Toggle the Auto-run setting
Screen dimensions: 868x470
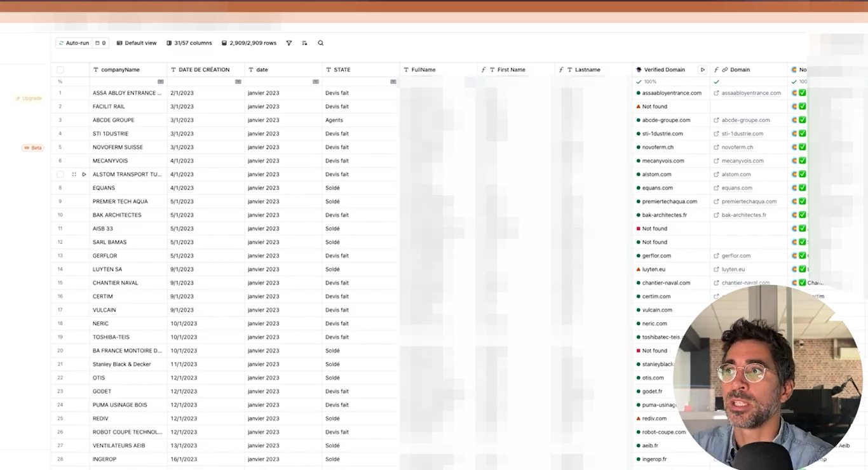click(74, 43)
